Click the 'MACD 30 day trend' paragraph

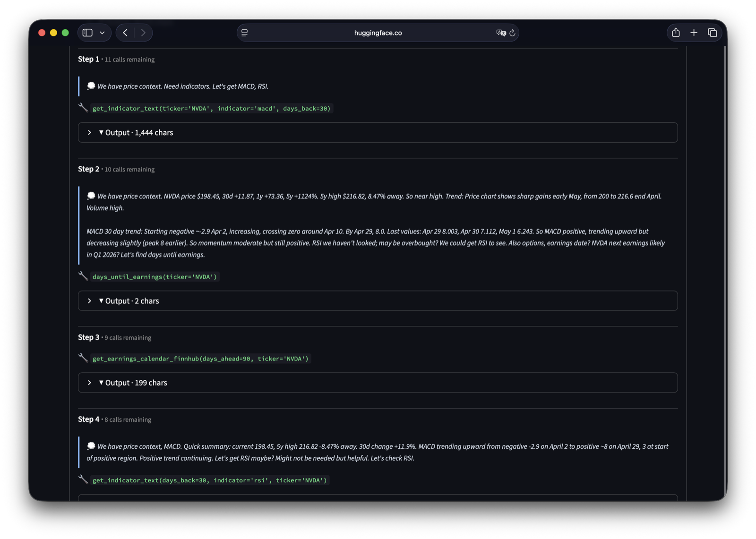coord(376,243)
